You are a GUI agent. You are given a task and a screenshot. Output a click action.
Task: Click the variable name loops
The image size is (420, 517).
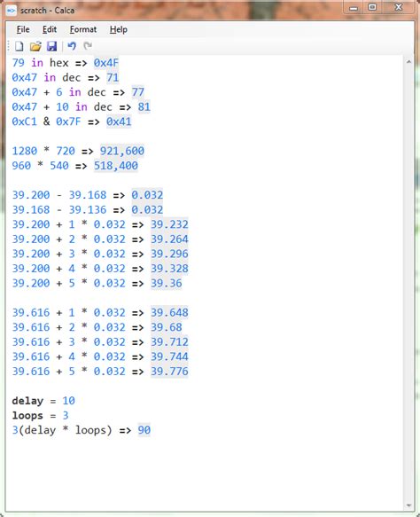pos(27,415)
